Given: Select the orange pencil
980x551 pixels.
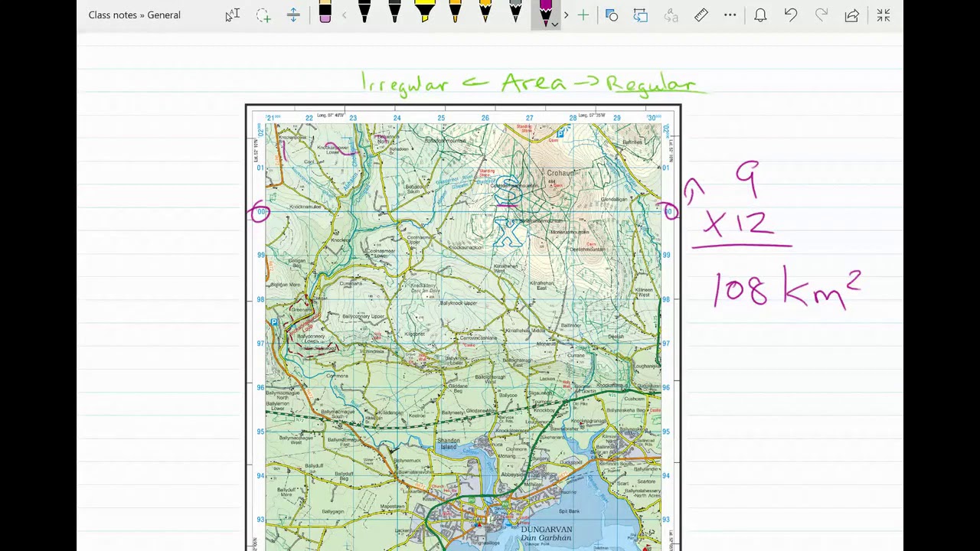Looking at the screenshot, I should (x=485, y=12).
